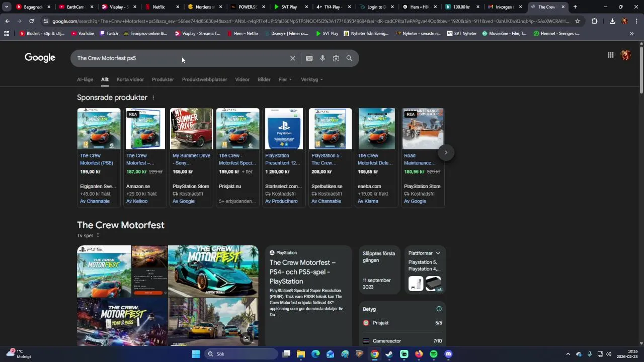This screenshot has width=644, height=362.
Task: Open Steam from the taskbar
Action: click(x=389, y=354)
